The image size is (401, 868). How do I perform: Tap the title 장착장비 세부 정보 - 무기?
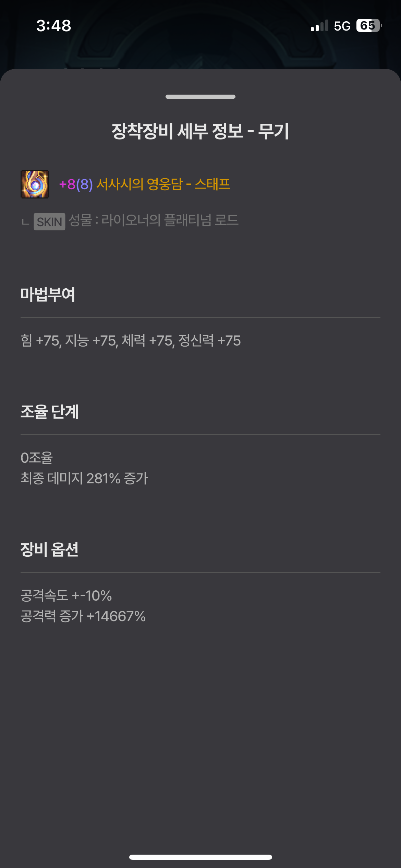tap(200, 131)
